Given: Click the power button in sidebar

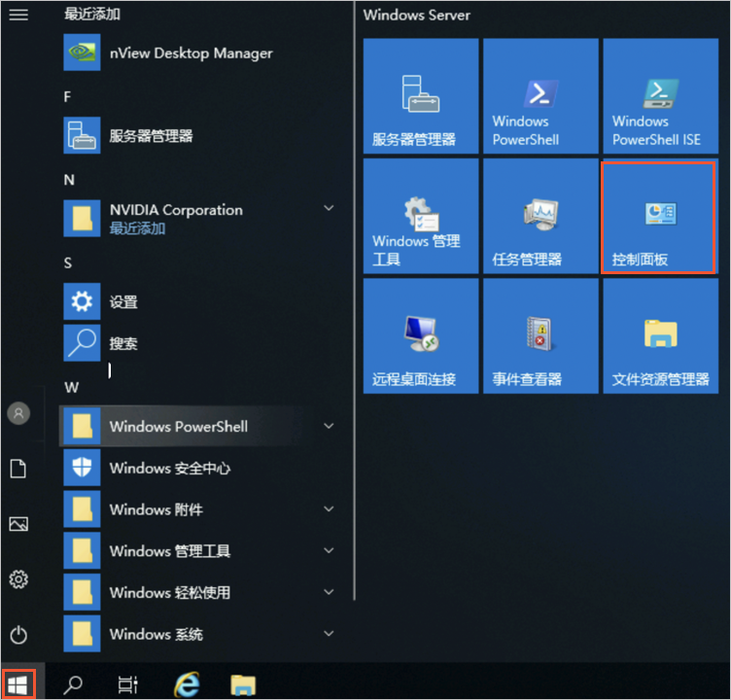Looking at the screenshot, I should point(18,636).
